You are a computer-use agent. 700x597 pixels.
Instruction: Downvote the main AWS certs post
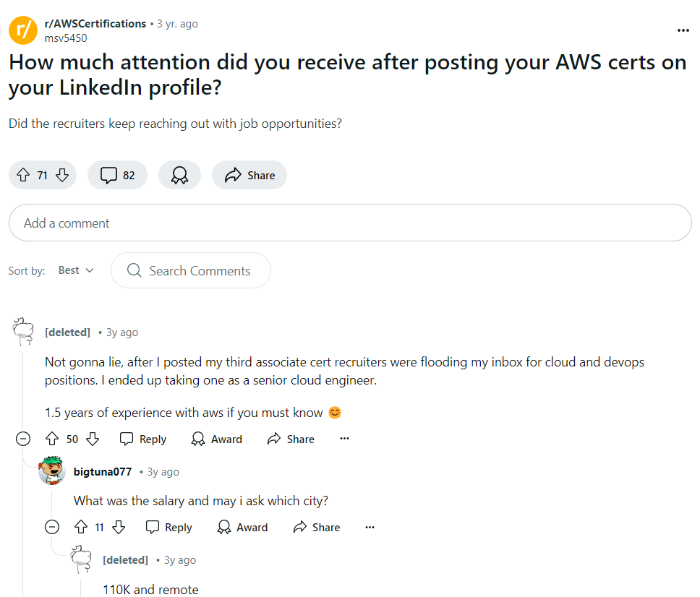(62, 175)
